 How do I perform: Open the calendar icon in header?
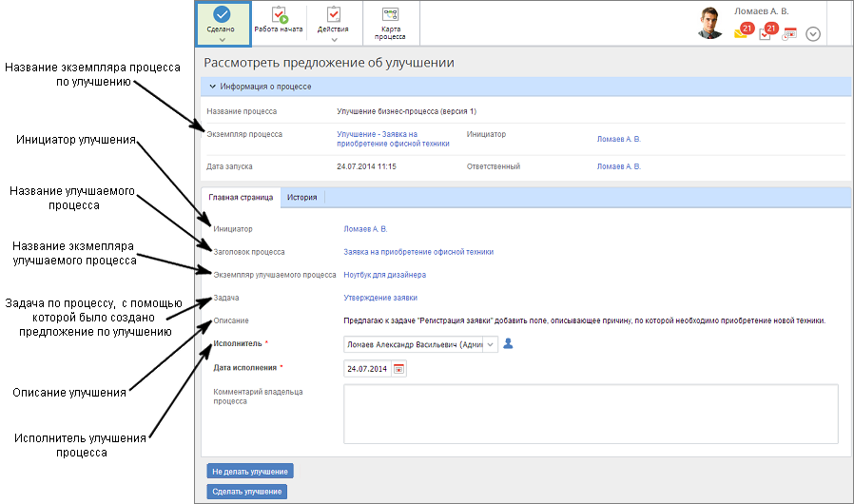(x=789, y=34)
